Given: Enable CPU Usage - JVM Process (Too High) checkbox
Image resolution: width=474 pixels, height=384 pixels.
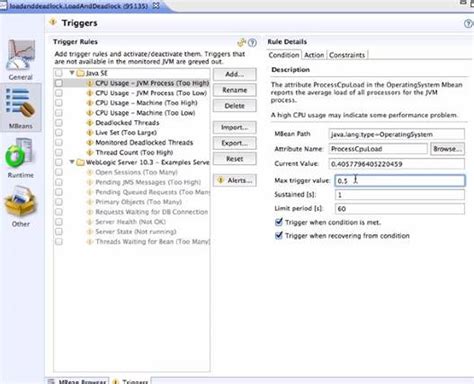Looking at the screenshot, I should tap(59, 83).
